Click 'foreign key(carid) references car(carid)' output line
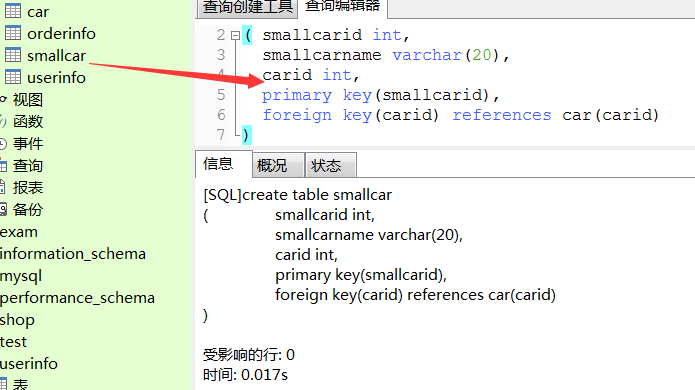This screenshot has height=390, width=695. [415, 295]
